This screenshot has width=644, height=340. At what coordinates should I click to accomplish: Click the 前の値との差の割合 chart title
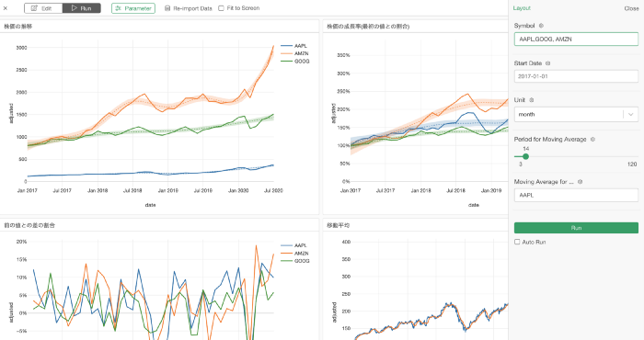(x=29, y=225)
